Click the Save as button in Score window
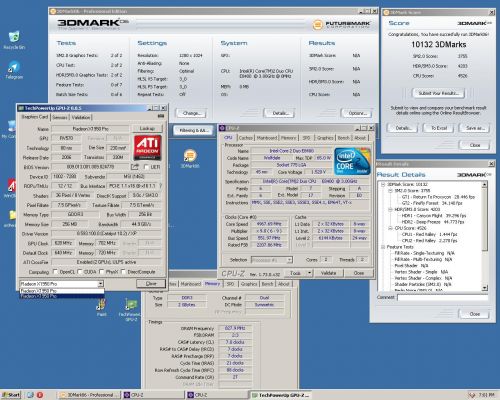 pos(475,128)
